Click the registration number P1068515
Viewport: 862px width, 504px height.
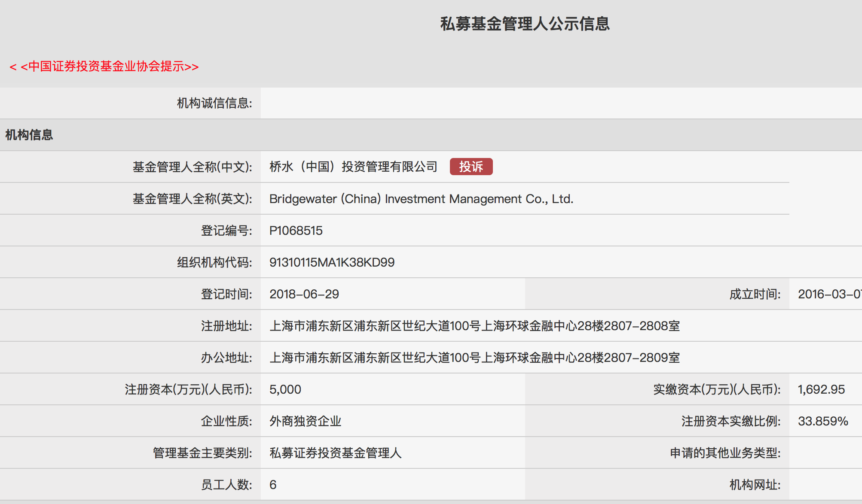pyautogui.click(x=296, y=231)
